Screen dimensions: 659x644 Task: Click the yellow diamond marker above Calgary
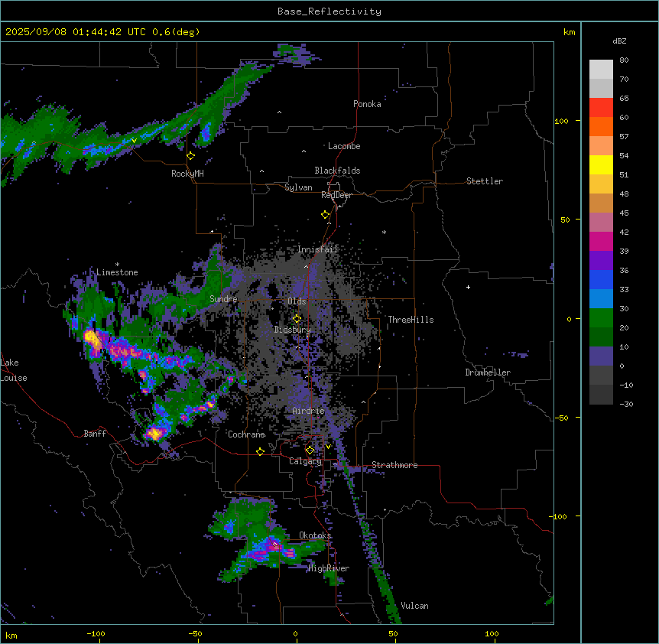tap(310, 450)
